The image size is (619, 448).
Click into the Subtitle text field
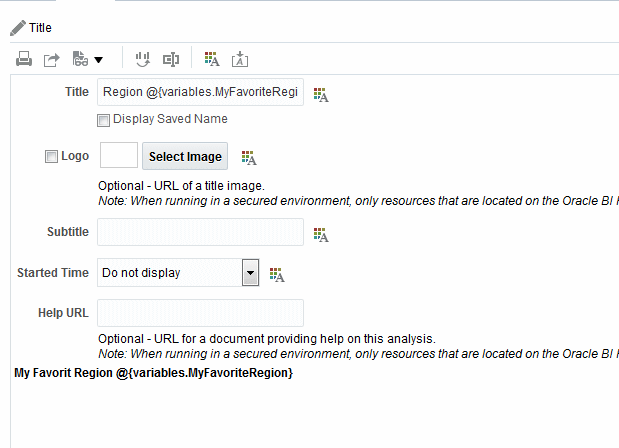(x=201, y=232)
